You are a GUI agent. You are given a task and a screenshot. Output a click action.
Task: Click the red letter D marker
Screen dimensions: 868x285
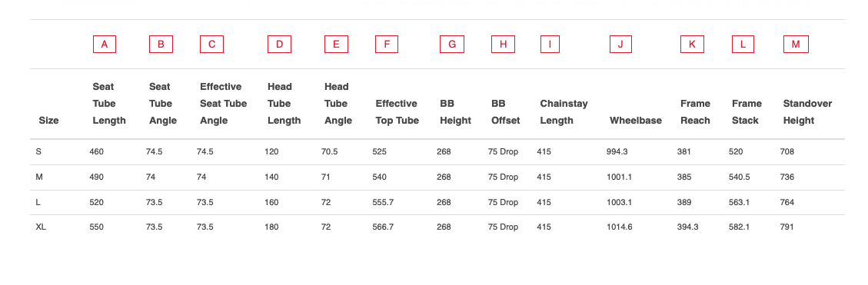tap(279, 45)
